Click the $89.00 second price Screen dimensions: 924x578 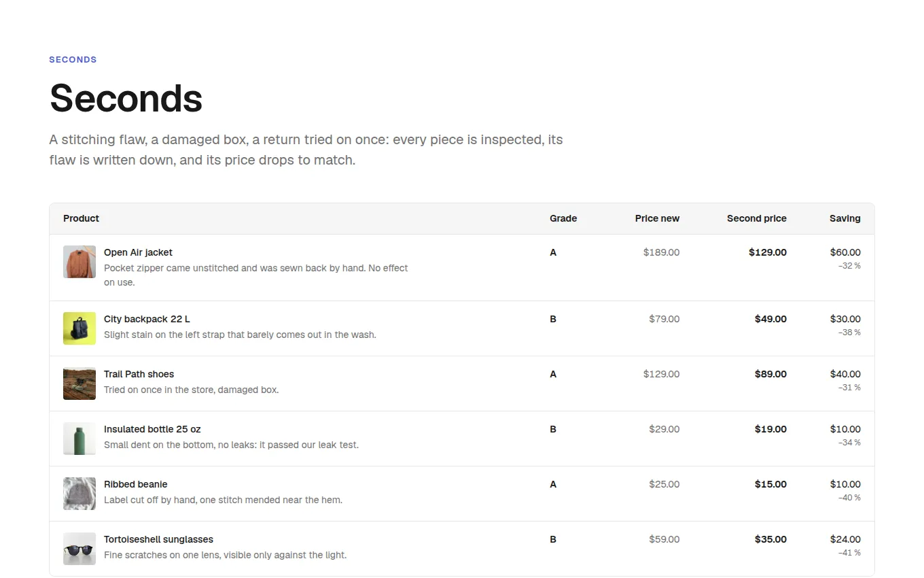tap(770, 374)
